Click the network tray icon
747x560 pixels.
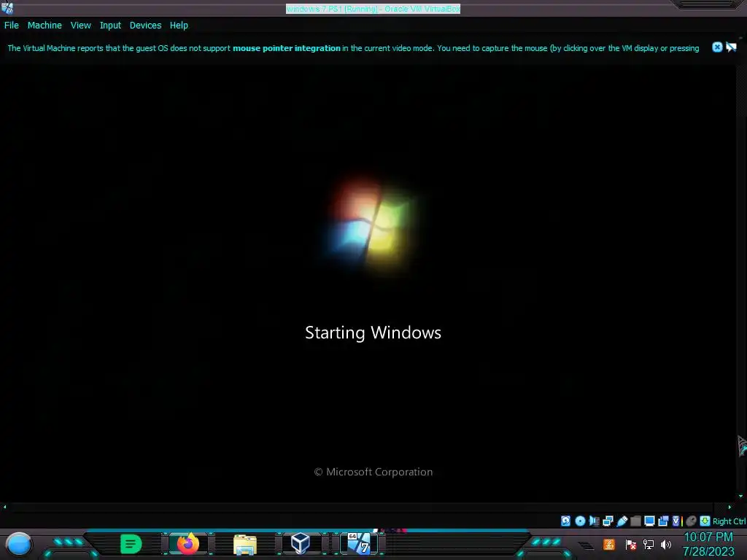[649, 544]
